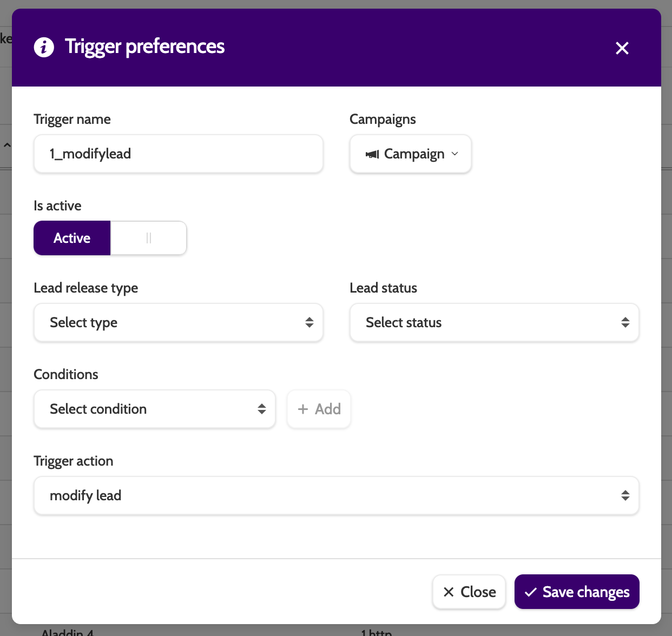The image size is (672, 636).
Task: Click the megaphone icon in Campaigns
Action: point(372,154)
